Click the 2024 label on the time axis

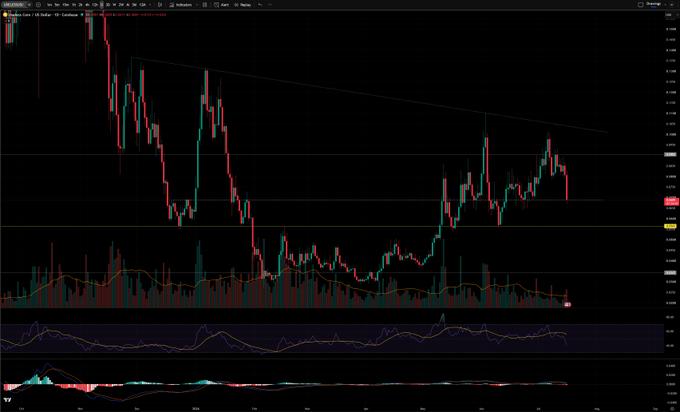pos(195,409)
